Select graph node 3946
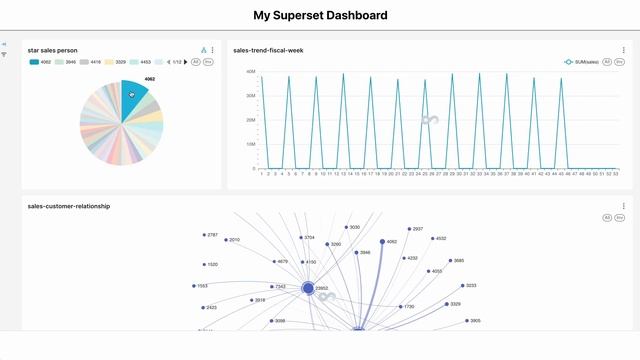 coord(356,253)
